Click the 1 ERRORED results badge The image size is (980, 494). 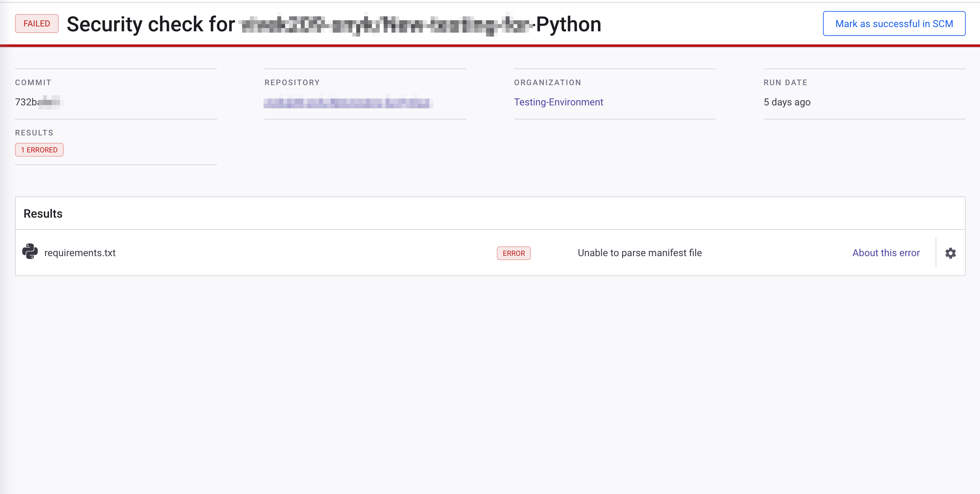[x=39, y=150]
